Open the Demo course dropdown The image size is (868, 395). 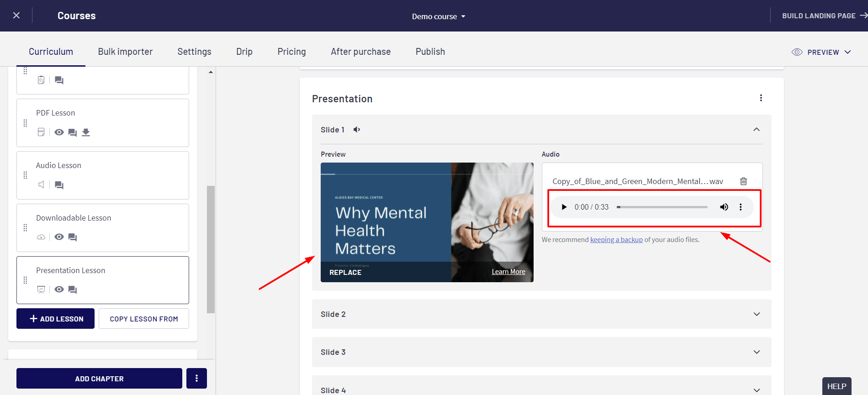coord(439,16)
